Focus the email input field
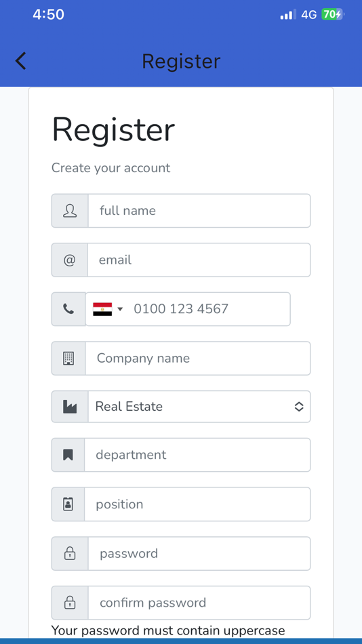Image resolution: width=362 pixels, height=644 pixels. [x=199, y=260]
